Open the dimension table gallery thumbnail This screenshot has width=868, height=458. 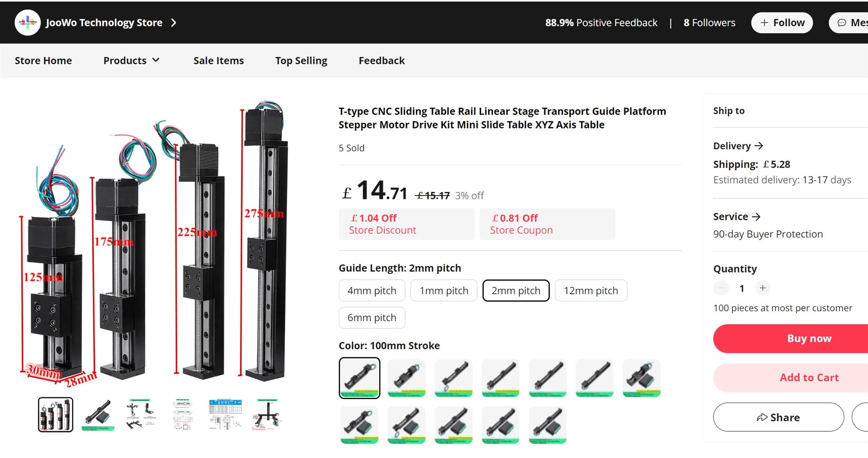tap(225, 415)
